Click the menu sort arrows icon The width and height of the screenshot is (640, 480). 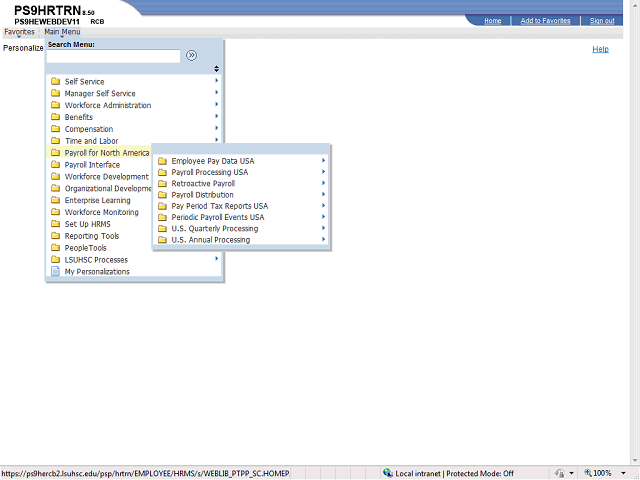pos(216,69)
